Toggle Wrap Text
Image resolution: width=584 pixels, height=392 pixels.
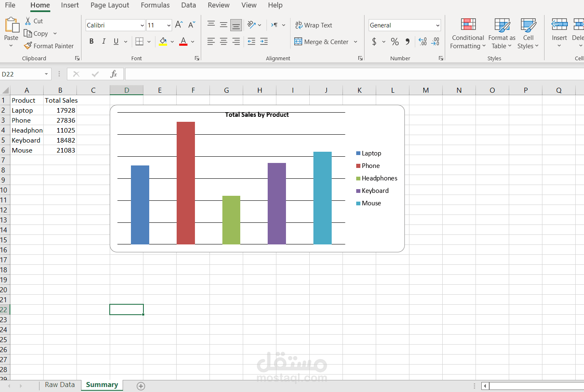[314, 25]
